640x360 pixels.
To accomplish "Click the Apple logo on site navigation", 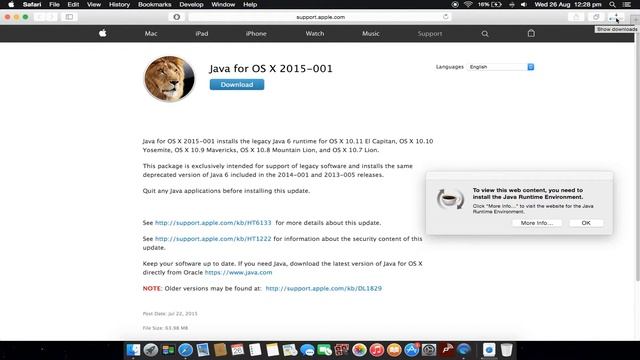I will click(x=103, y=33).
